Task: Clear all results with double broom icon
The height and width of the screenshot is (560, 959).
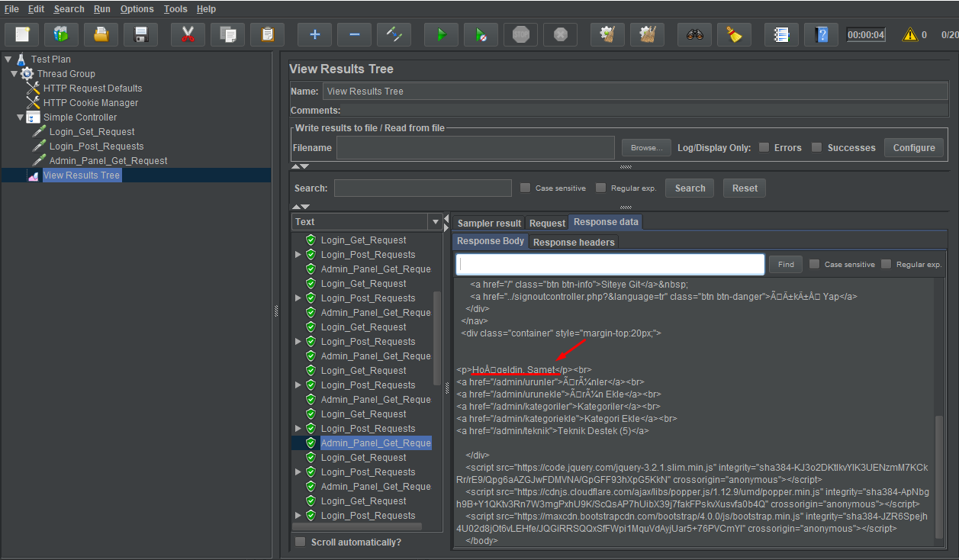Action: [647, 34]
